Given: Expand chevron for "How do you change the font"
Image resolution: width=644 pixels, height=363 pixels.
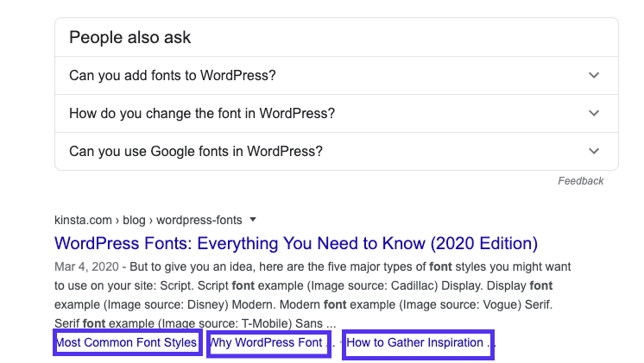Looking at the screenshot, I should (593, 113).
